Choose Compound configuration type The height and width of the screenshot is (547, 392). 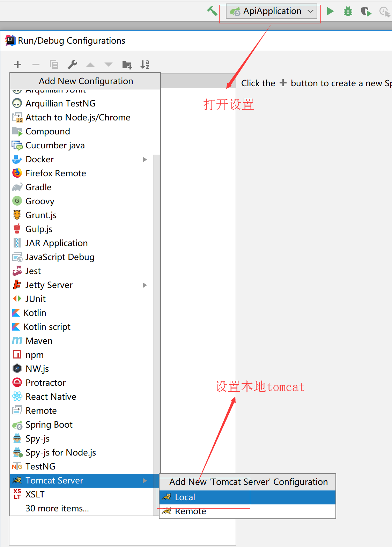[x=82, y=131]
